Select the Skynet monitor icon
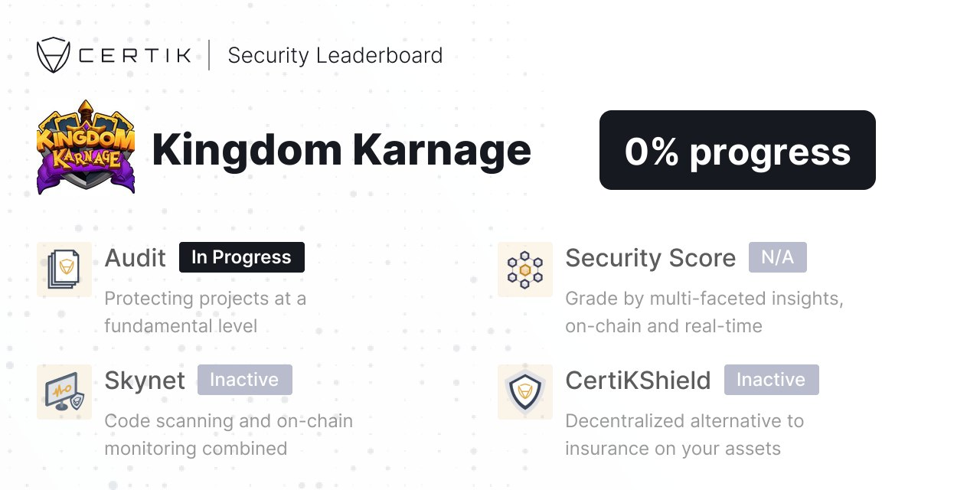 tap(64, 392)
